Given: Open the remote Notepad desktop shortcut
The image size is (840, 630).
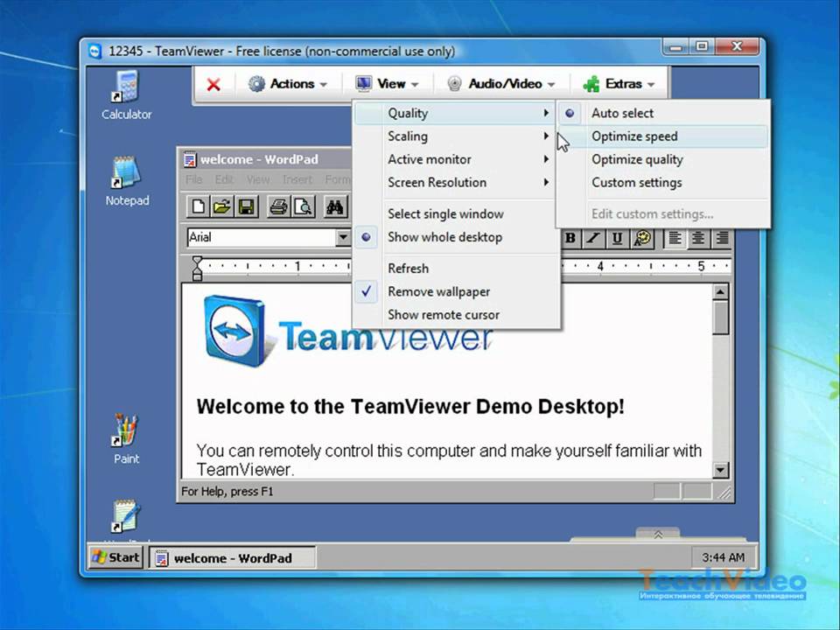Looking at the screenshot, I should (126, 181).
